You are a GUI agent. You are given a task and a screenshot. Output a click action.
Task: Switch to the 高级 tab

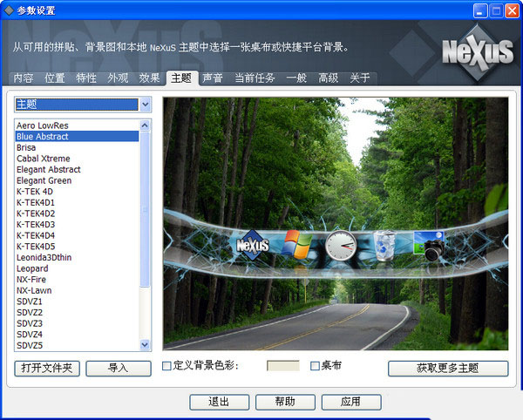tap(328, 78)
